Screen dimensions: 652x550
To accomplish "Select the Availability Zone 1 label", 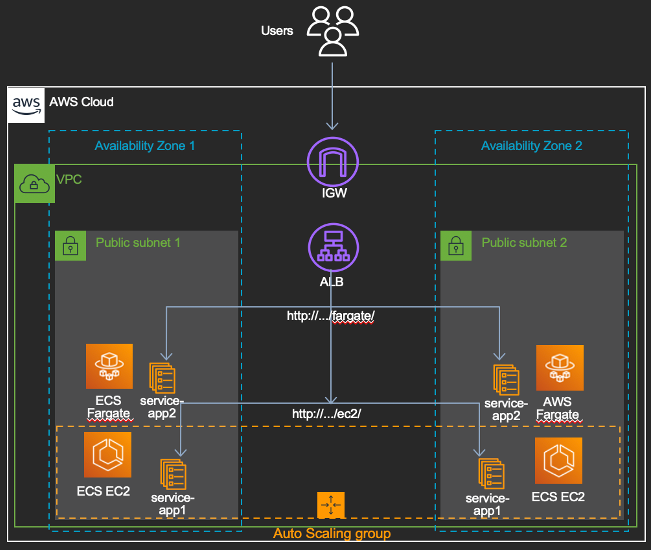I will (x=145, y=146).
